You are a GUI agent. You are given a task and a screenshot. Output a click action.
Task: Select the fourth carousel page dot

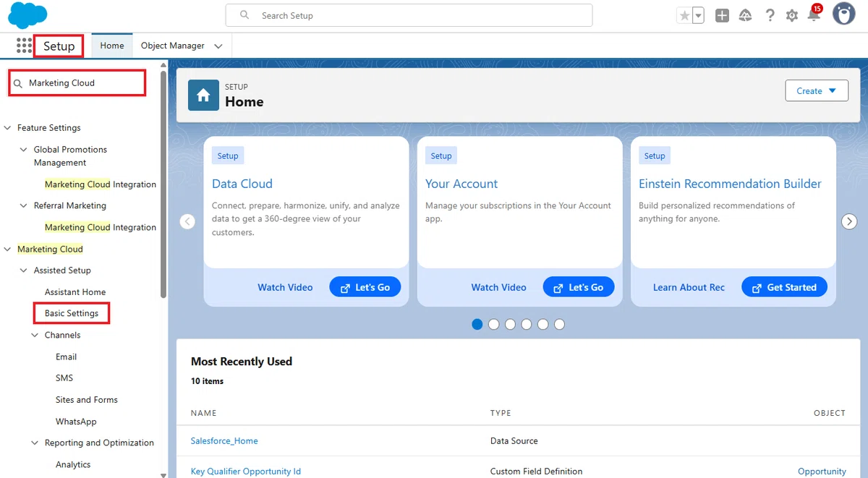tap(527, 325)
